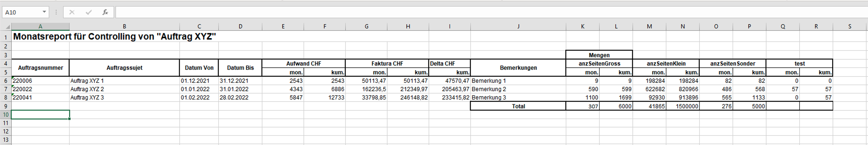The width and height of the screenshot is (868, 145).
Task: Click the Total label cell
Action: point(518,106)
